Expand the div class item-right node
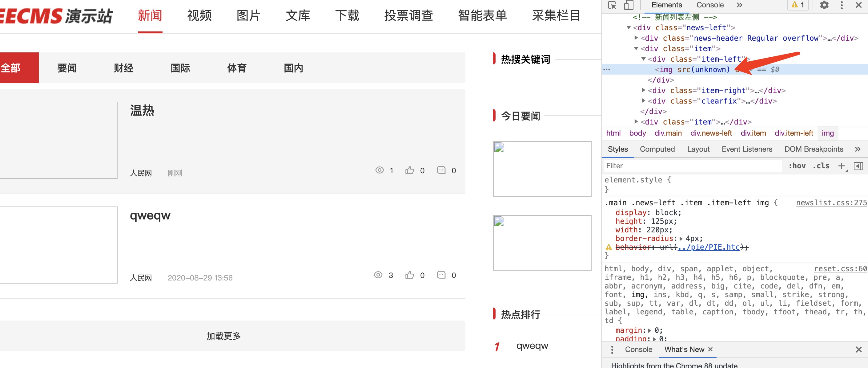Screen dimensions: 868x368 click(x=643, y=90)
